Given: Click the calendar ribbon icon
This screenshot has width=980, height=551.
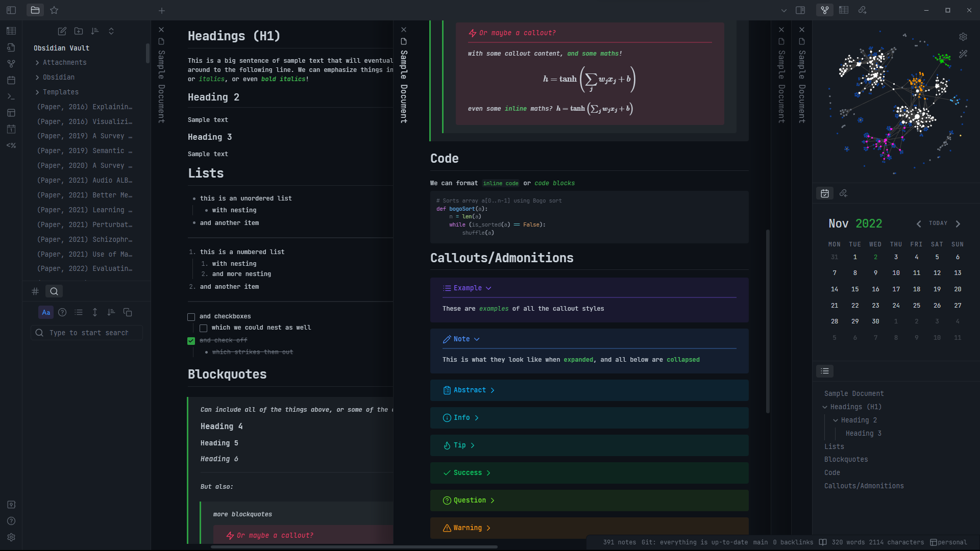Looking at the screenshot, I should click(11, 80).
